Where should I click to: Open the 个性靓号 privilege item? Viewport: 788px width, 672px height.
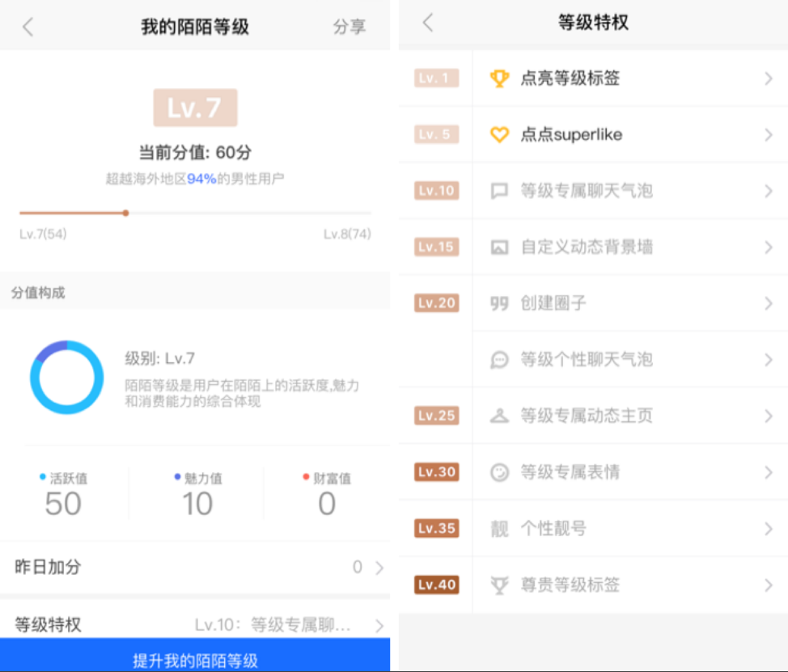pyautogui.click(x=630, y=528)
